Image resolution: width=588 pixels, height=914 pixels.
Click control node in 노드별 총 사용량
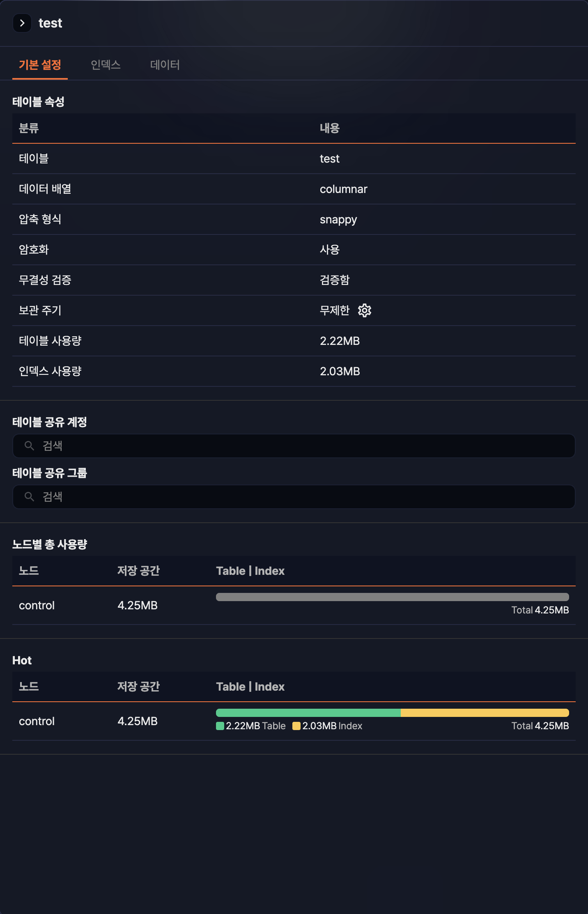coord(37,605)
